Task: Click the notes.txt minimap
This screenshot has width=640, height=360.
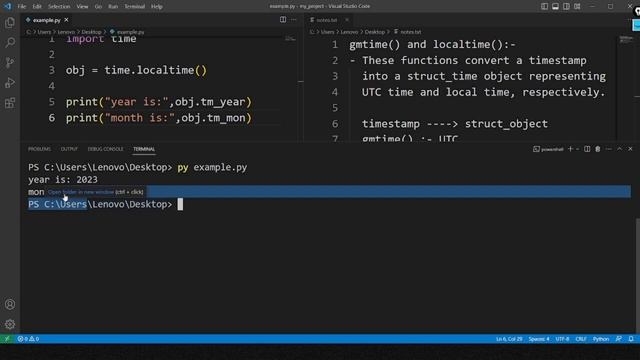Action: 626,40
